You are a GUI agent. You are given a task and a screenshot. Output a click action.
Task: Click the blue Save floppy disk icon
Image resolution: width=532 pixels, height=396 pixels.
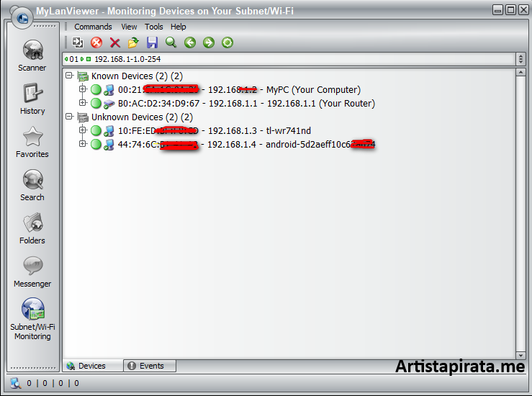pos(152,43)
